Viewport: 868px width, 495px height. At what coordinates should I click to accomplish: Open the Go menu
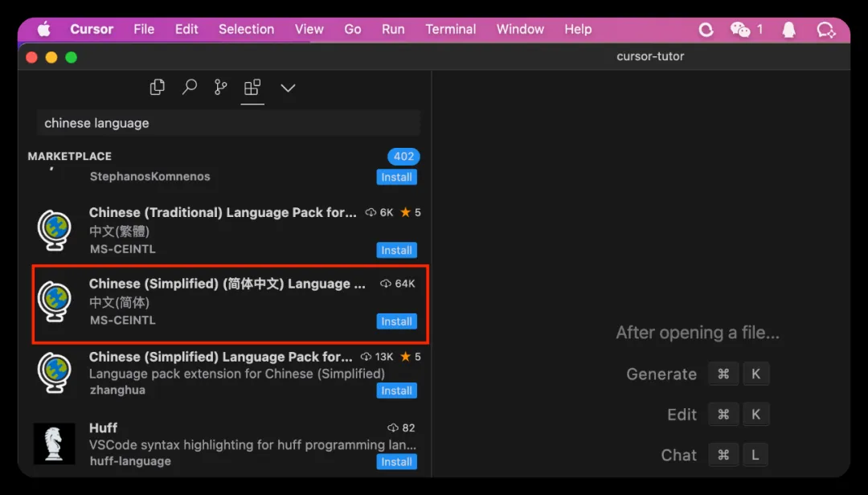pos(353,30)
